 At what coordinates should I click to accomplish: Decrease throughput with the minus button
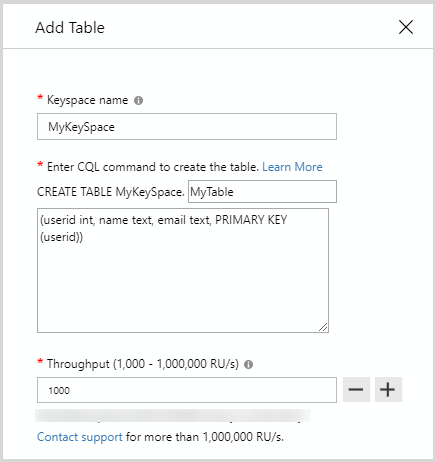tap(356, 389)
